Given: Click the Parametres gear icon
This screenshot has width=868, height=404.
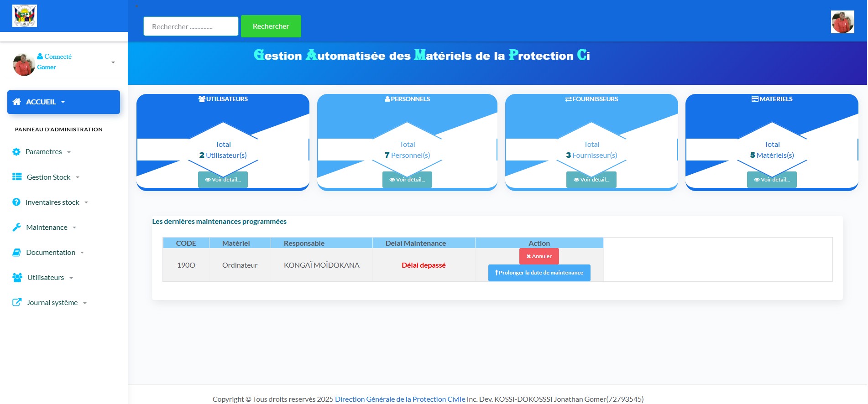Looking at the screenshot, I should coord(16,152).
